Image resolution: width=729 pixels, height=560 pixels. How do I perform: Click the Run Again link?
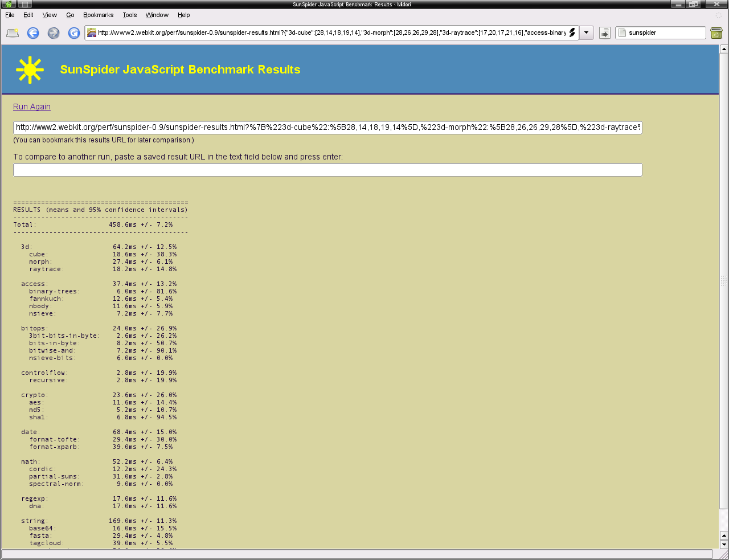32,107
